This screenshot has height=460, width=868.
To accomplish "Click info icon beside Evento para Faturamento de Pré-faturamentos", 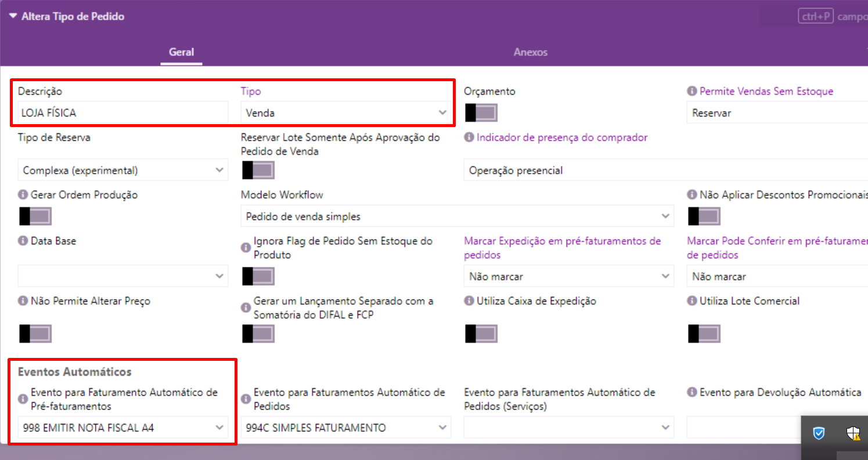I will click(x=23, y=399).
